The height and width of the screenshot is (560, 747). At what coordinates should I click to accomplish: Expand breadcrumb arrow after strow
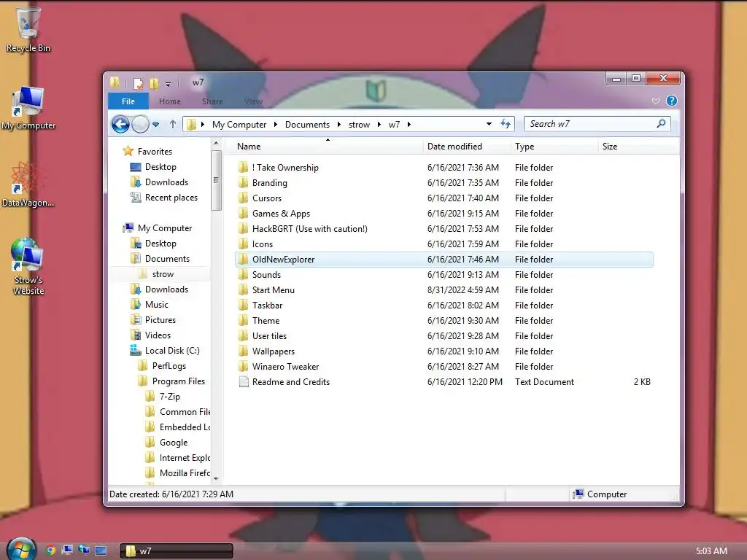pos(379,124)
